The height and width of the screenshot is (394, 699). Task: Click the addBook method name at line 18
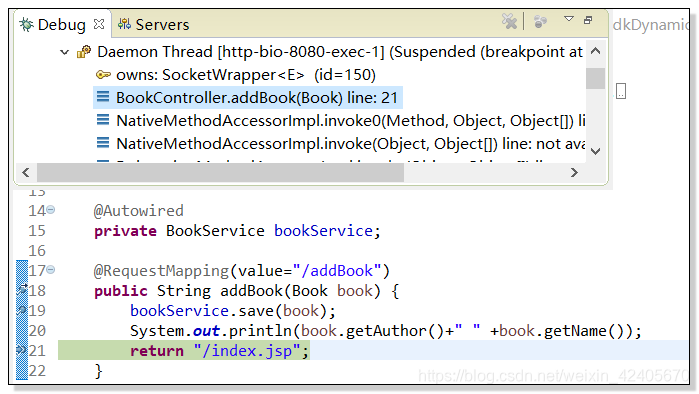click(251, 291)
